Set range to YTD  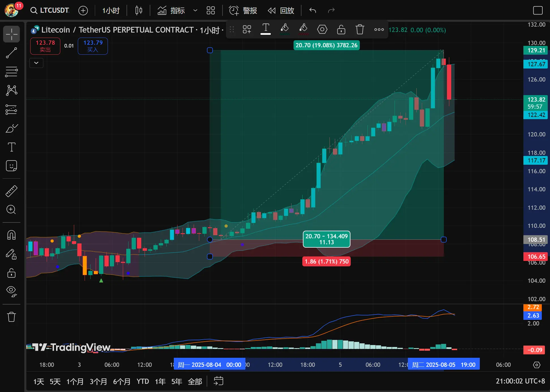point(143,382)
